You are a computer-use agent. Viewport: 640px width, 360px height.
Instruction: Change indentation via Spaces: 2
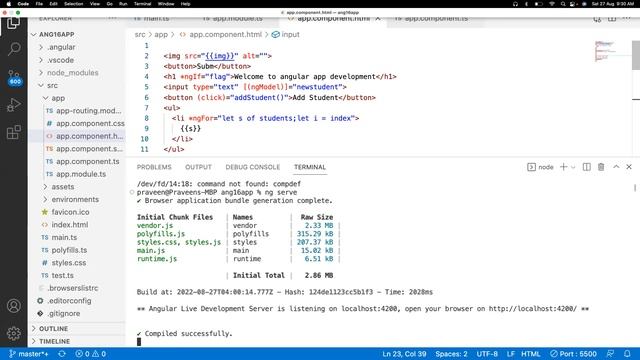pos(451,354)
